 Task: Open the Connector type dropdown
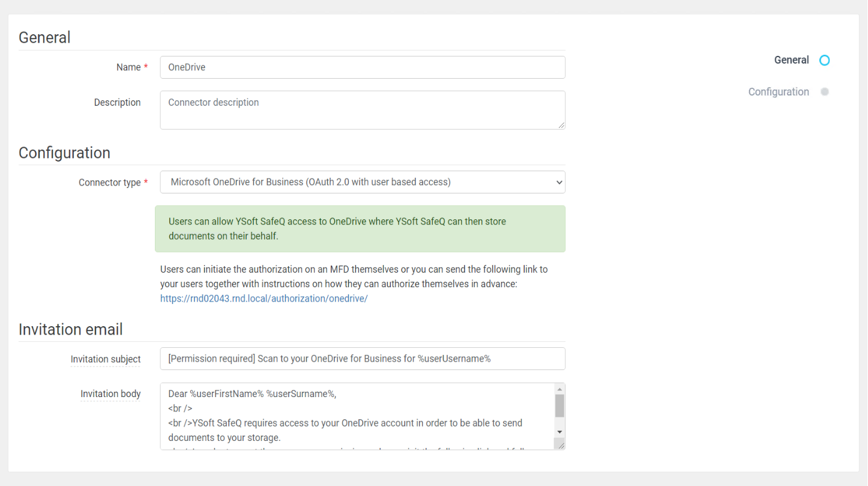pos(363,182)
